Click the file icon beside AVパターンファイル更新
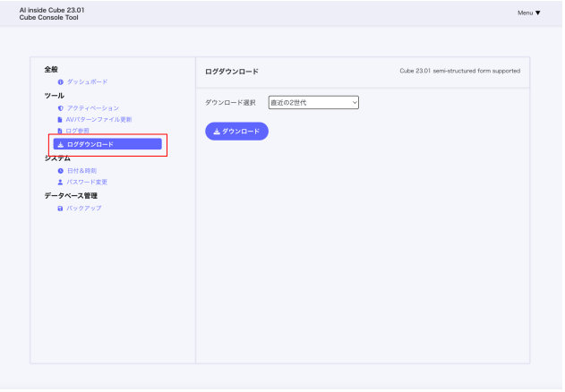This screenshot has width=565, height=392. (60, 119)
